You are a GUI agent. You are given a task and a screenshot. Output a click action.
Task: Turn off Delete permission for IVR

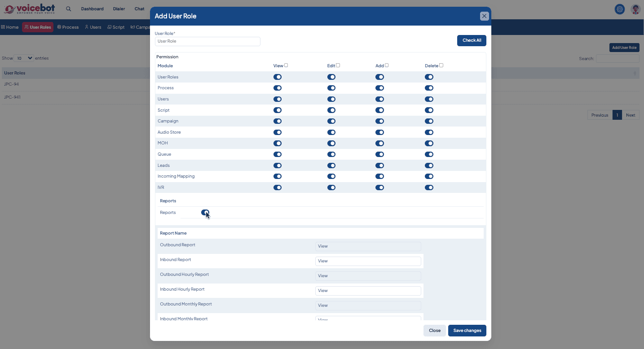pos(429,188)
